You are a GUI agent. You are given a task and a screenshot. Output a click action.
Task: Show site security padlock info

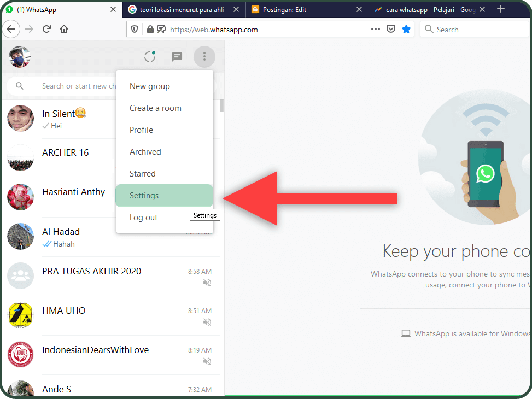tap(150, 30)
